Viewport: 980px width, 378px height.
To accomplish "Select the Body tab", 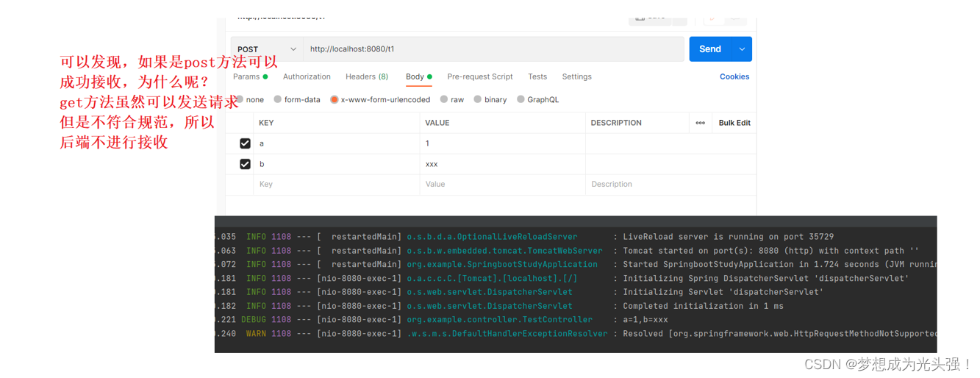I will (418, 76).
